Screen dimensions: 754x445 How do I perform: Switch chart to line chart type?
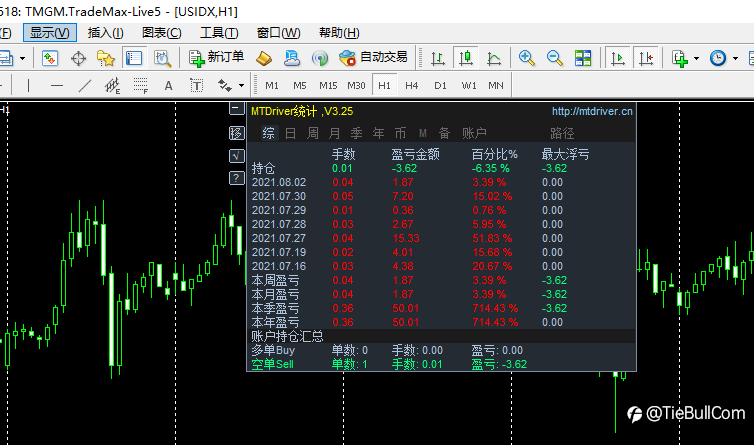pos(493,58)
